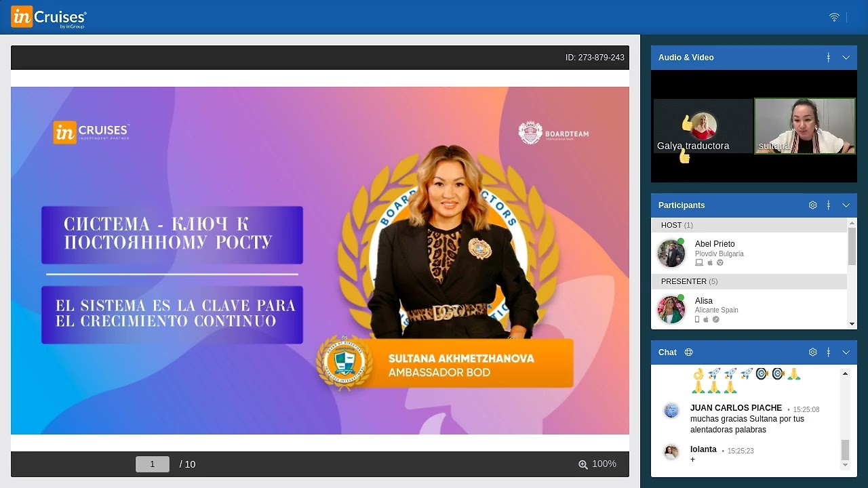Select sultana's webcam video tile

click(x=805, y=126)
